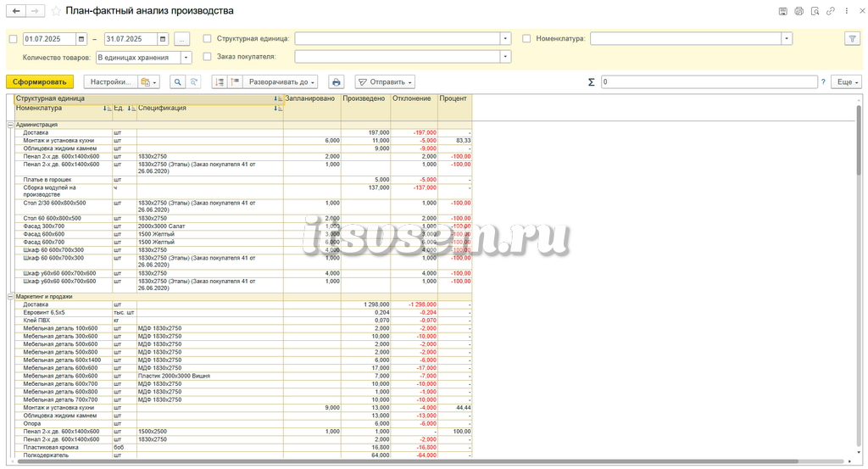Viewport: 868px width, 469px height.
Task: Open the filter funnel button
Action: pos(853,39)
